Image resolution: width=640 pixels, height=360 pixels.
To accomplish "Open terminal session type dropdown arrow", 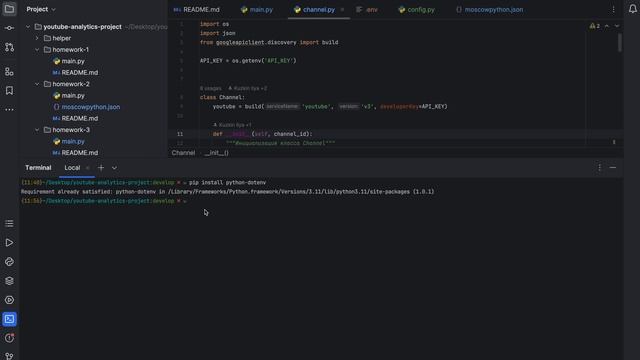I will click(114, 168).
